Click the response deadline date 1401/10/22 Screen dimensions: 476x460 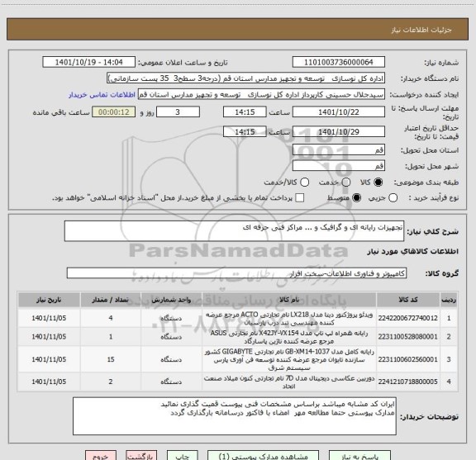(339, 112)
